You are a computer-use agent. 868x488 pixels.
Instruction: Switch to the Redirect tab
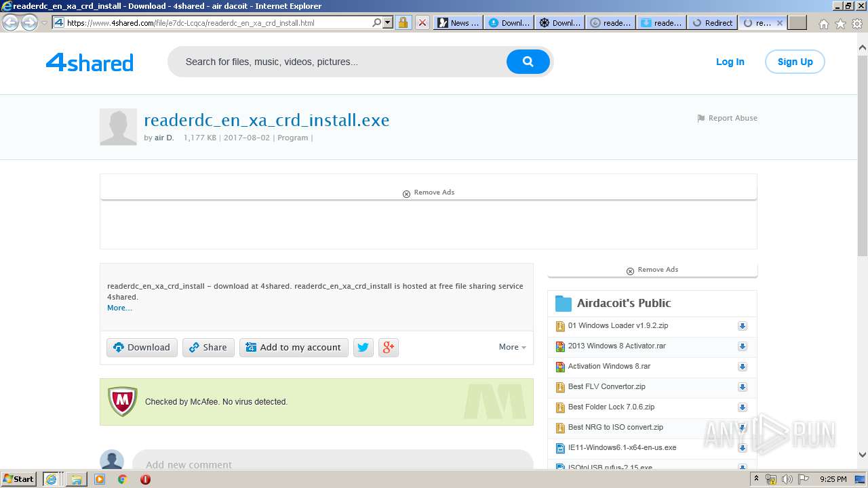click(x=712, y=22)
